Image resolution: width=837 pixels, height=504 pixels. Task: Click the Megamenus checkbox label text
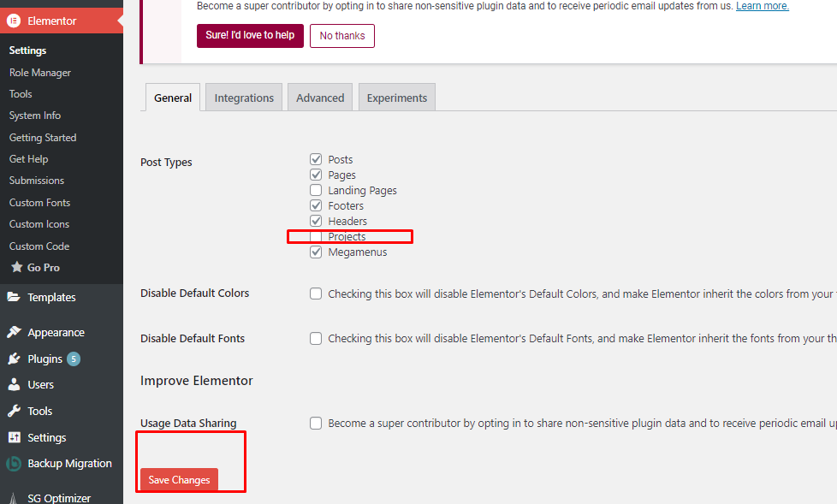click(358, 252)
